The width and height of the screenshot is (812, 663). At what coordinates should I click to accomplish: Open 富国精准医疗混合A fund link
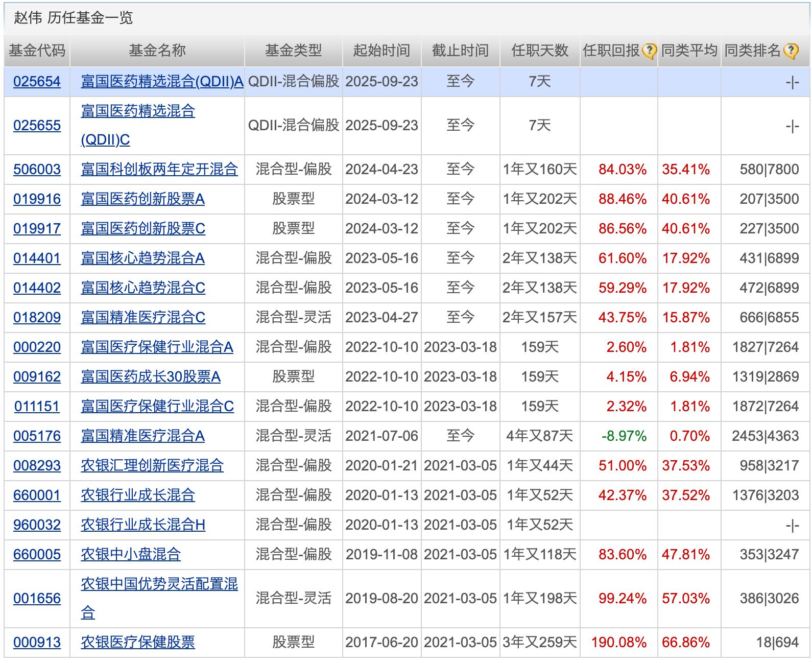click(x=142, y=436)
